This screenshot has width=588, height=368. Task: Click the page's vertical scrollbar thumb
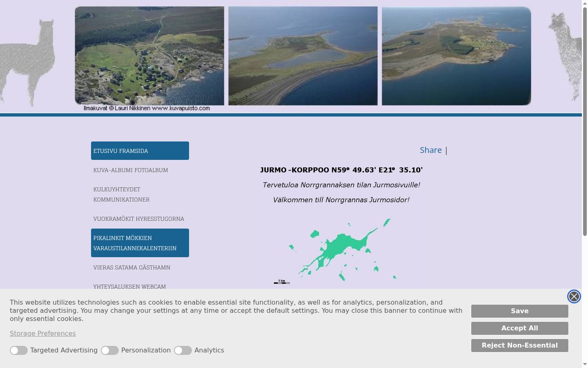click(x=585, y=121)
